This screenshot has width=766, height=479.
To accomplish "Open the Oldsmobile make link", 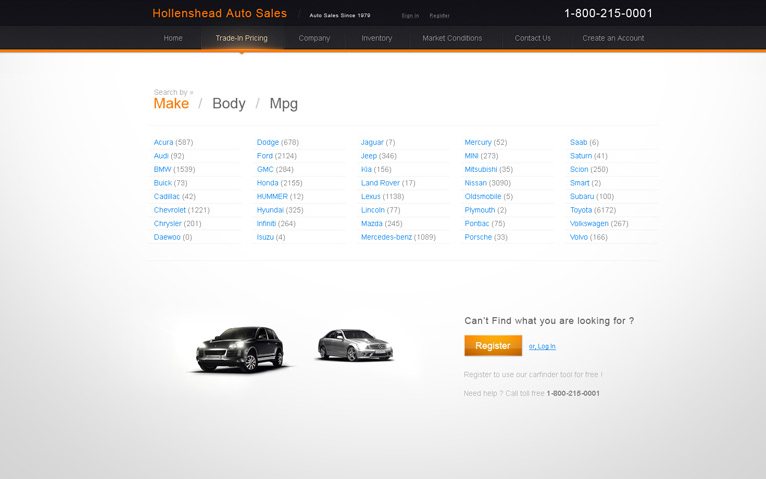I will click(483, 196).
